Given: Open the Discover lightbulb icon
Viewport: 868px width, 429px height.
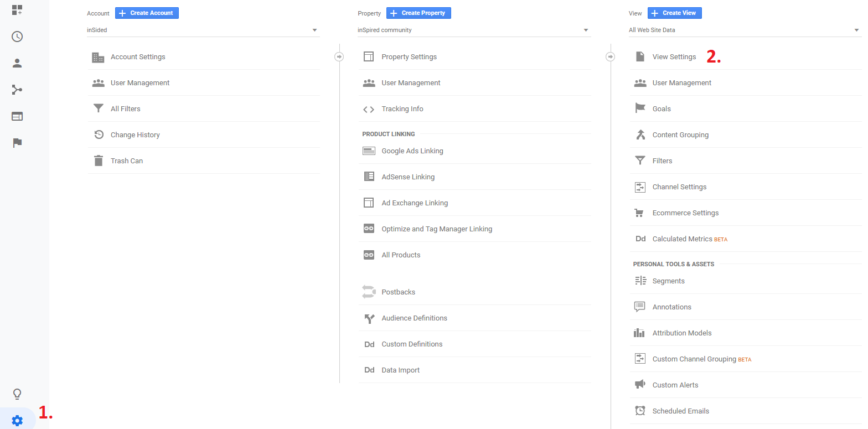Looking at the screenshot, I should point(17,394).
